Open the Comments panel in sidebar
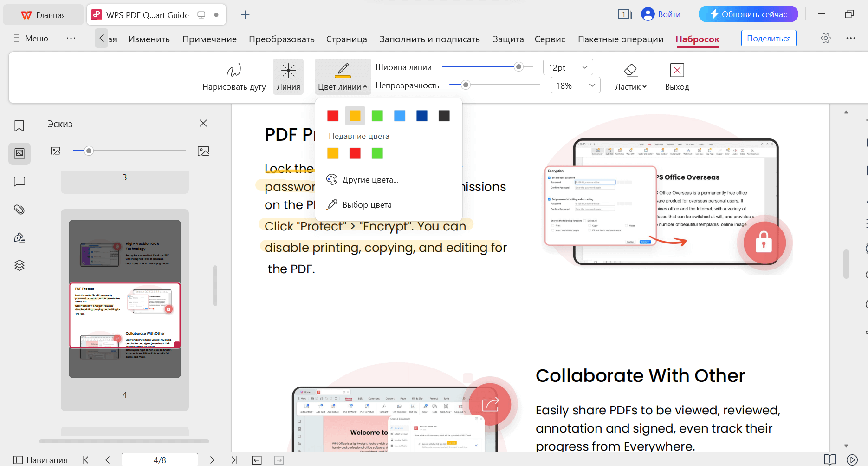The height and width of the screenshot is (466, 868). tap(19, 181)
